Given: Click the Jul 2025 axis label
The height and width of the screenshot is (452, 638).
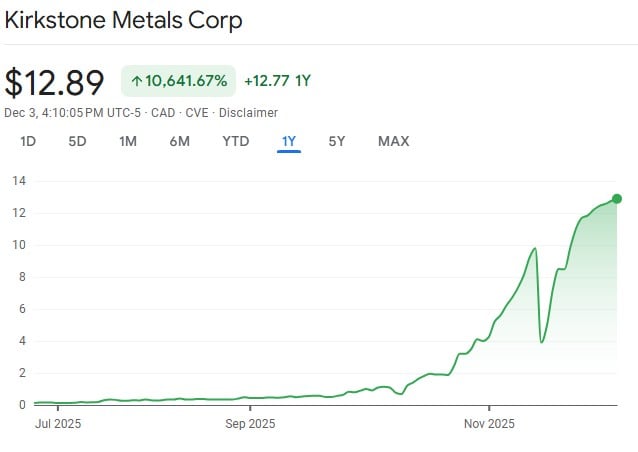Looking at the screenshot, I should tap(57, 424).
